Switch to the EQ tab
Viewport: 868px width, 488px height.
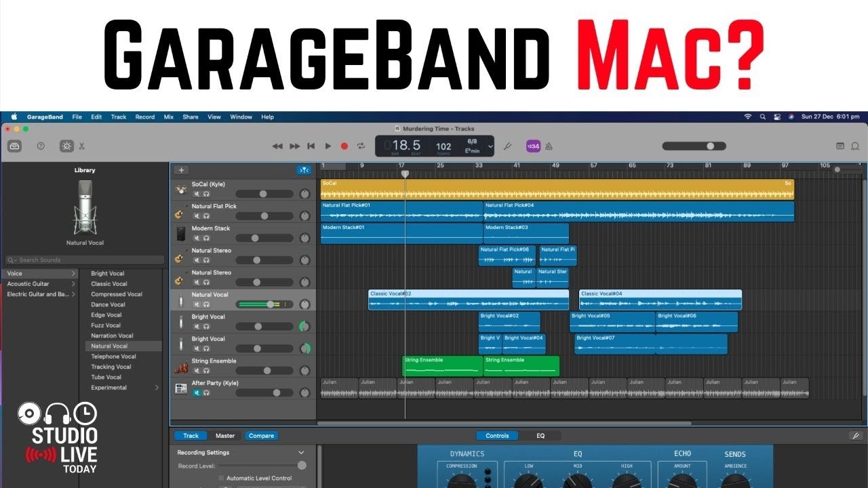[540, 436]
